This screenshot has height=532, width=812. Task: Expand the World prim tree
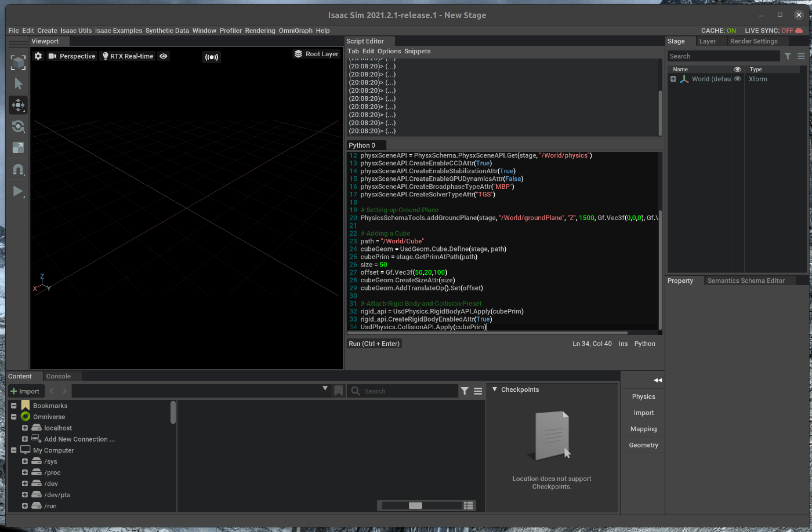pos(673,79)
